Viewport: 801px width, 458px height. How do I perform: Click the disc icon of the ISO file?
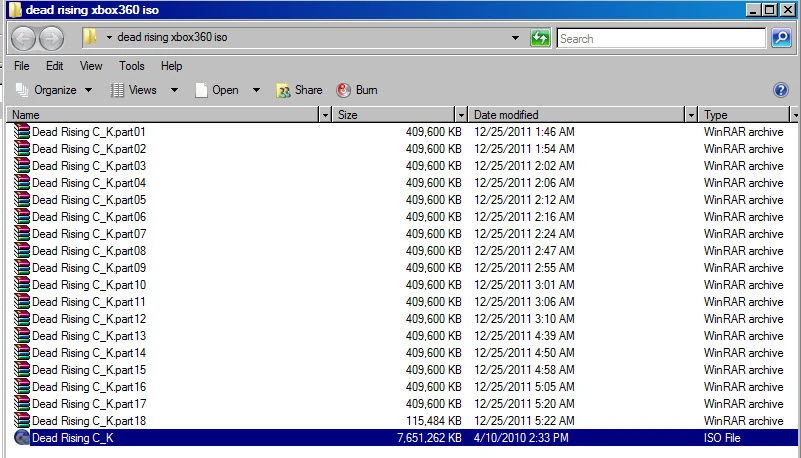pyautogui.click(x=21, y=438)
